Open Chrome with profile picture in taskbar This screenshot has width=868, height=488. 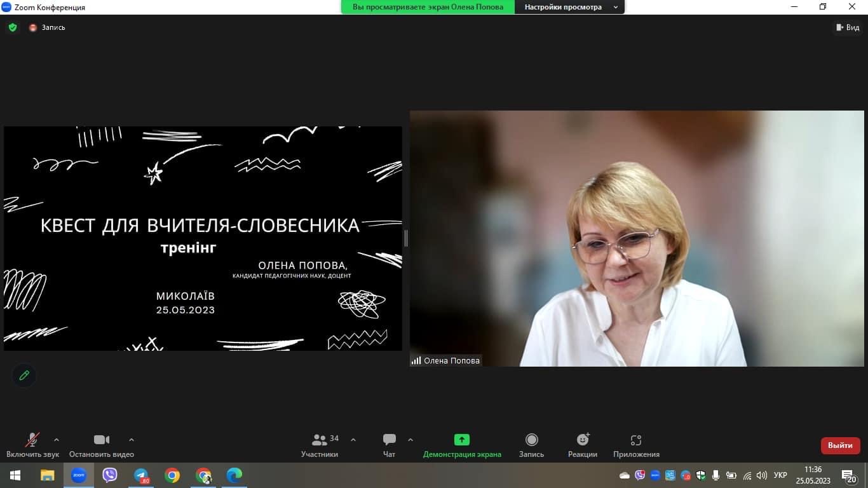pos(203,475)
